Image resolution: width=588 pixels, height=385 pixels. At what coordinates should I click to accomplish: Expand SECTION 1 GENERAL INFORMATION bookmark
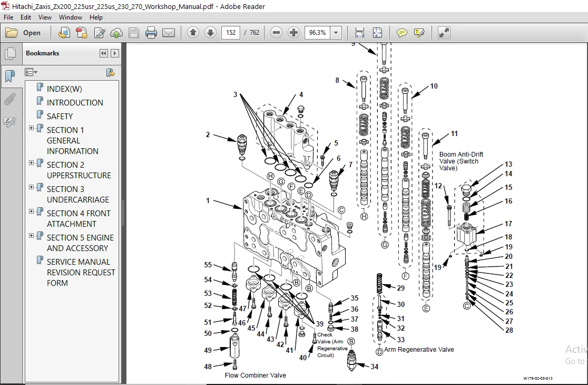(32, 128)
